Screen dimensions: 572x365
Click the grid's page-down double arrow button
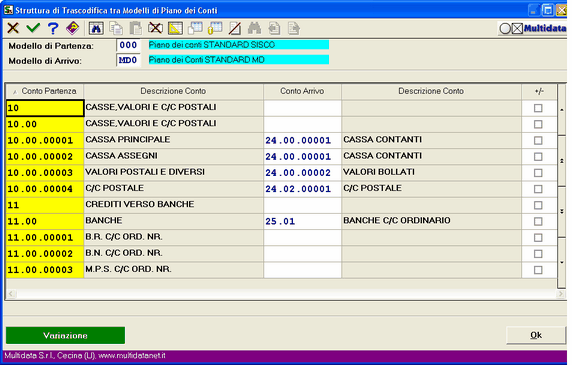click(562, 211)
